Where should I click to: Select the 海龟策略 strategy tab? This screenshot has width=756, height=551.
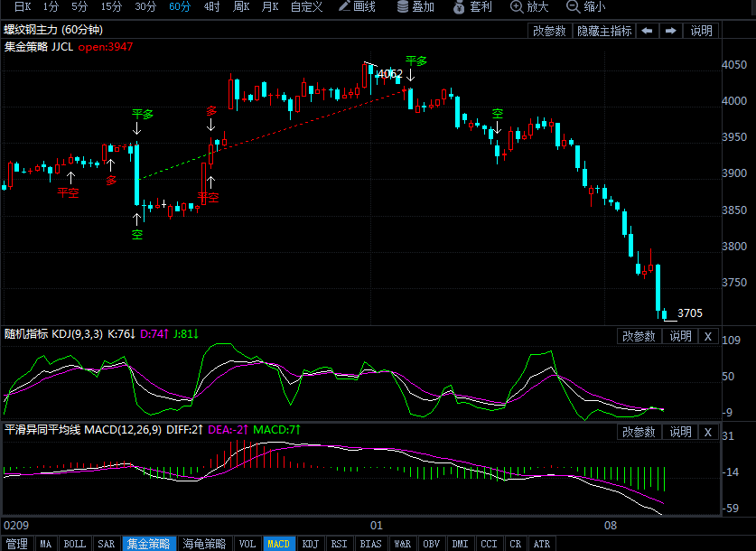pos(206,544)
